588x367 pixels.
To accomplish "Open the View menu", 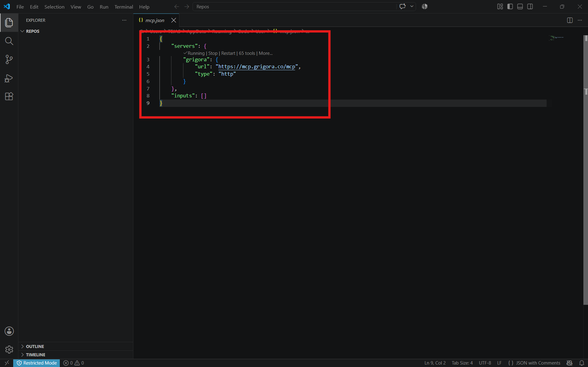I will 76,7.
